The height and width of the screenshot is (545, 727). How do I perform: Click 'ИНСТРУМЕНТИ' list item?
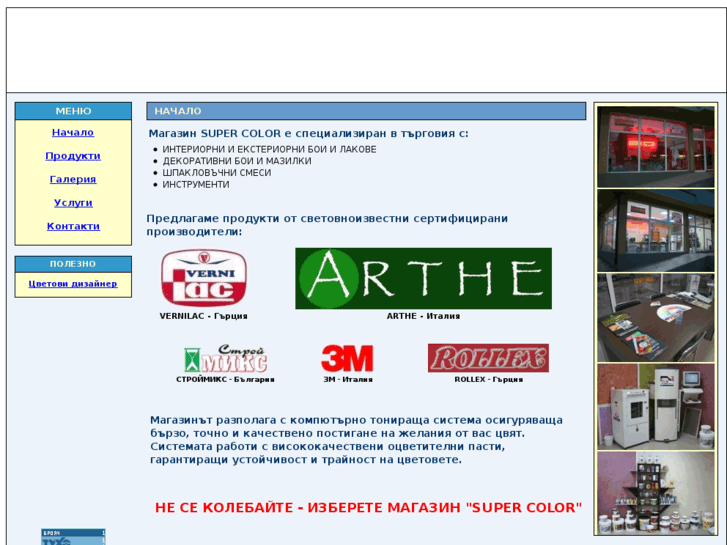[x=196, y=185]
